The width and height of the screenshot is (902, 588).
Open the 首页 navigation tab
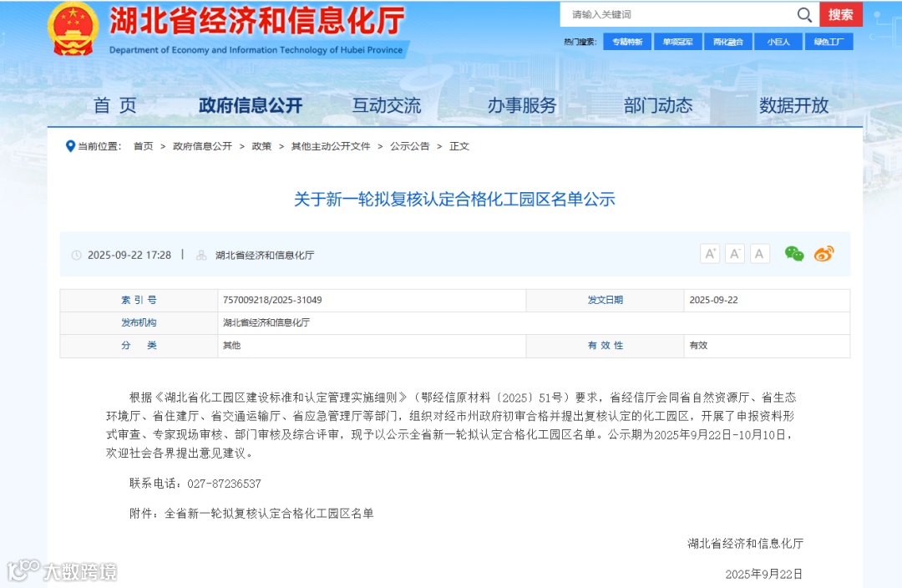(115, 105)
